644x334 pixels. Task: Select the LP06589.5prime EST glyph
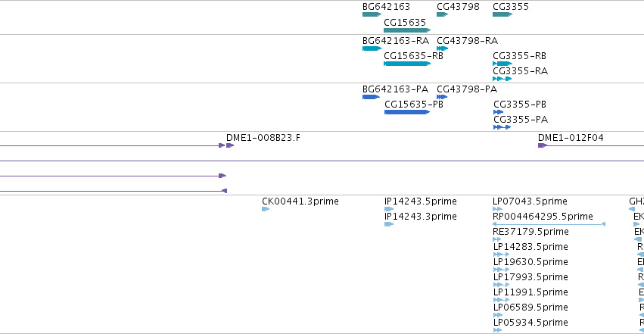[x=498, y=315]
